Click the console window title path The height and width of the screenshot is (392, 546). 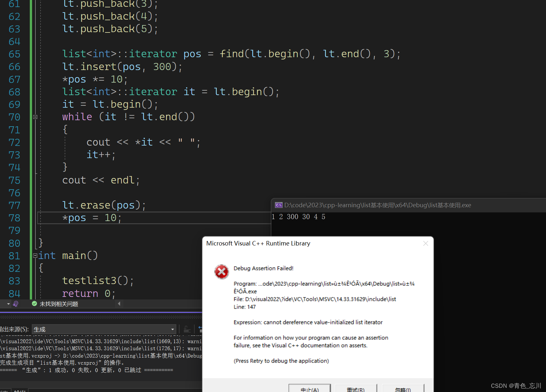click(x=378, y=205)
